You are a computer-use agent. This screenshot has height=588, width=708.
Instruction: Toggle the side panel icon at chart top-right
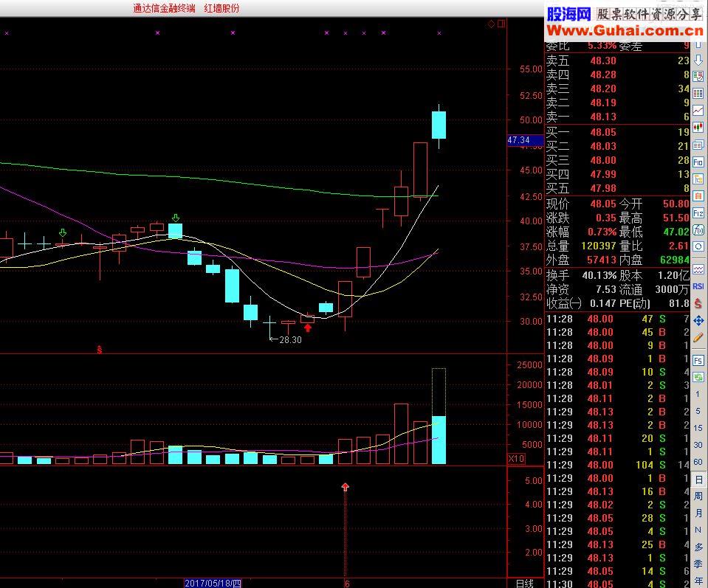501,24
